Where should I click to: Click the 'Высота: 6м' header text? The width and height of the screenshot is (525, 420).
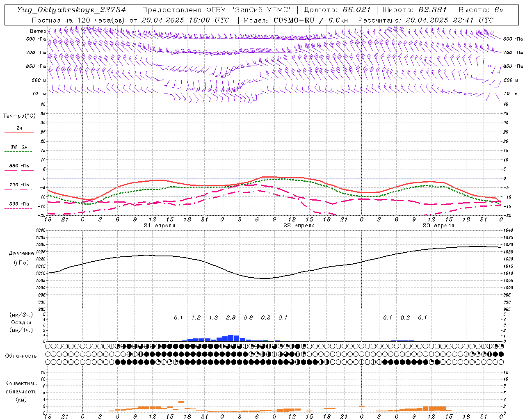point(481,10)
